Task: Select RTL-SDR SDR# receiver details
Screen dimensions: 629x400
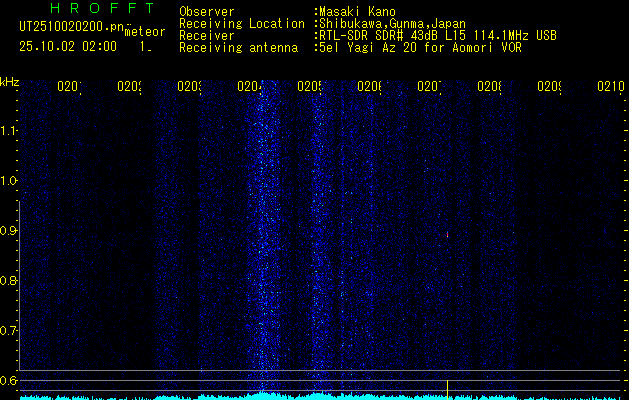Action: [x=438, y=36]
